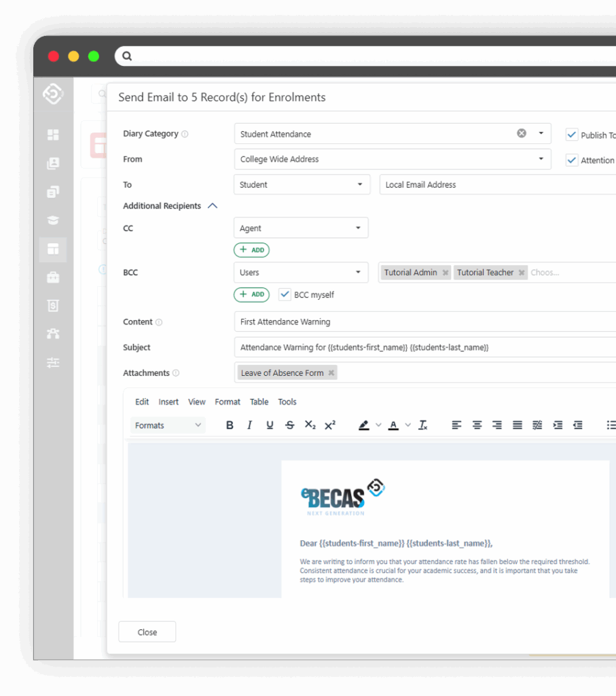The height and width of the screenshot is (696, 616).
Task: Open the CC Agent dropdown
Action: 301,228
